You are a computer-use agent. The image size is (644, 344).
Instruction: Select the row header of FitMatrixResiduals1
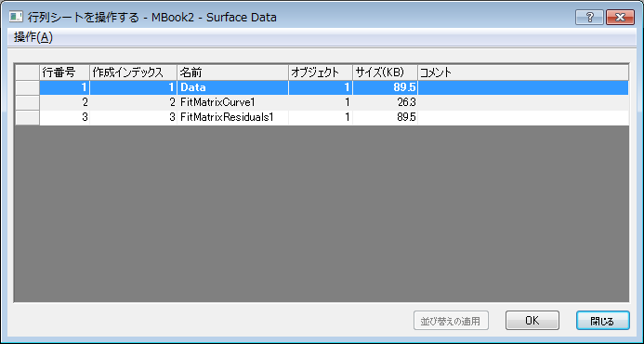(x=27, y=117)
